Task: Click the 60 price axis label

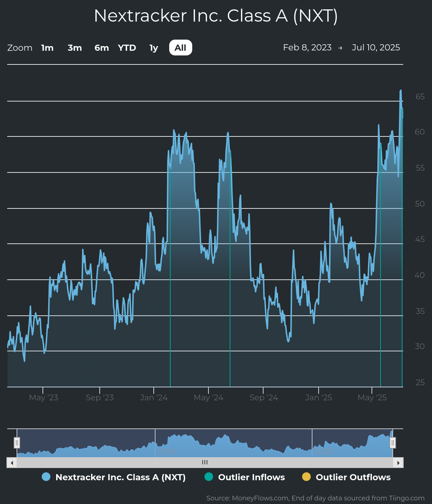Action: [x=420, y=132]
